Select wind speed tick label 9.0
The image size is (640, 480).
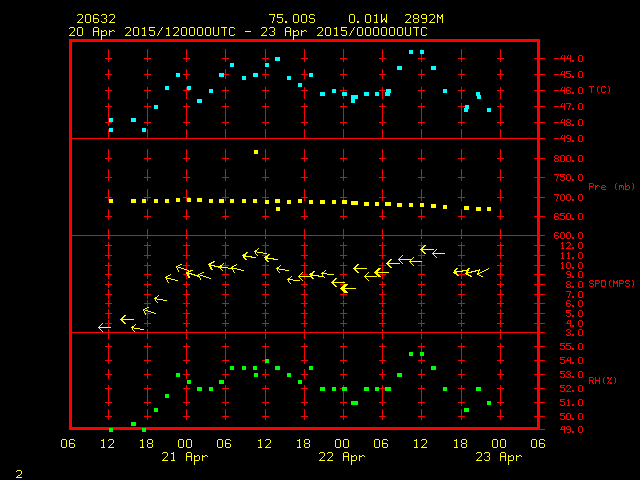coord(574,275)
